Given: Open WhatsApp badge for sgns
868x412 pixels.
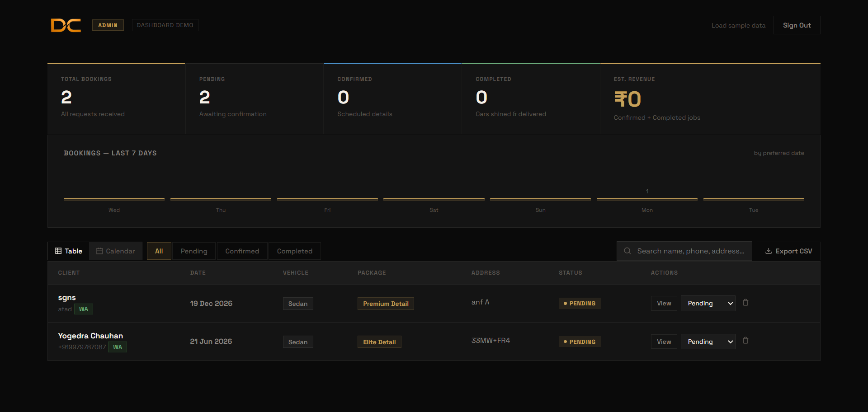Looking at the screenshot, I should click(84, 309).
